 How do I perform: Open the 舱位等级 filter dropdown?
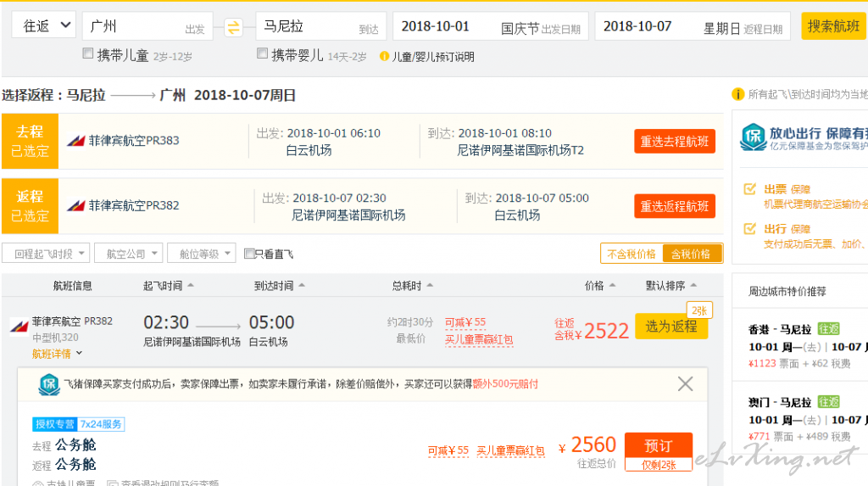click(202, 254)
